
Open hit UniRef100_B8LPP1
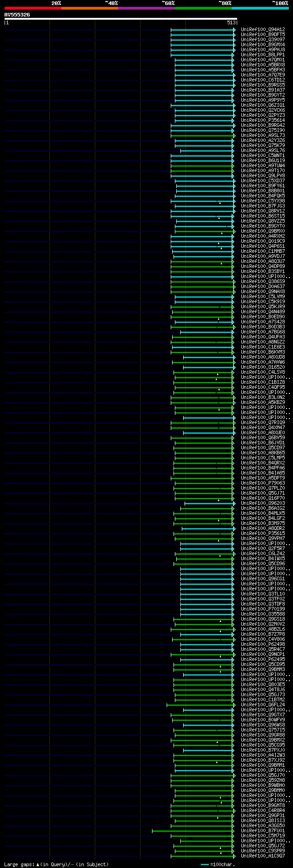tap(263, 55)
